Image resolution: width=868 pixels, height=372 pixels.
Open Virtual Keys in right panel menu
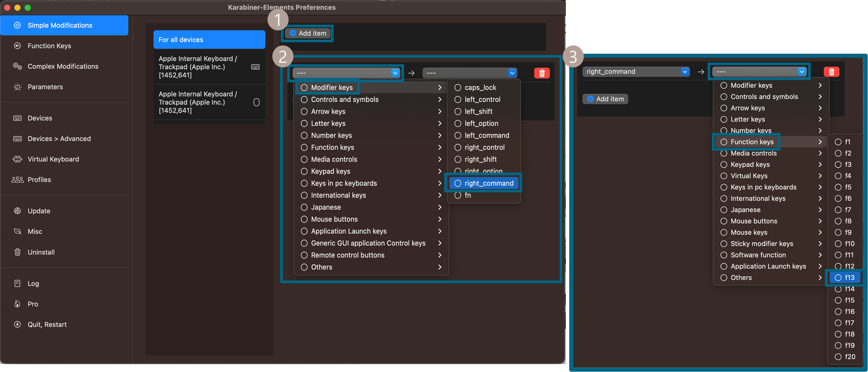pyautogui.click(x=770, y=176)
